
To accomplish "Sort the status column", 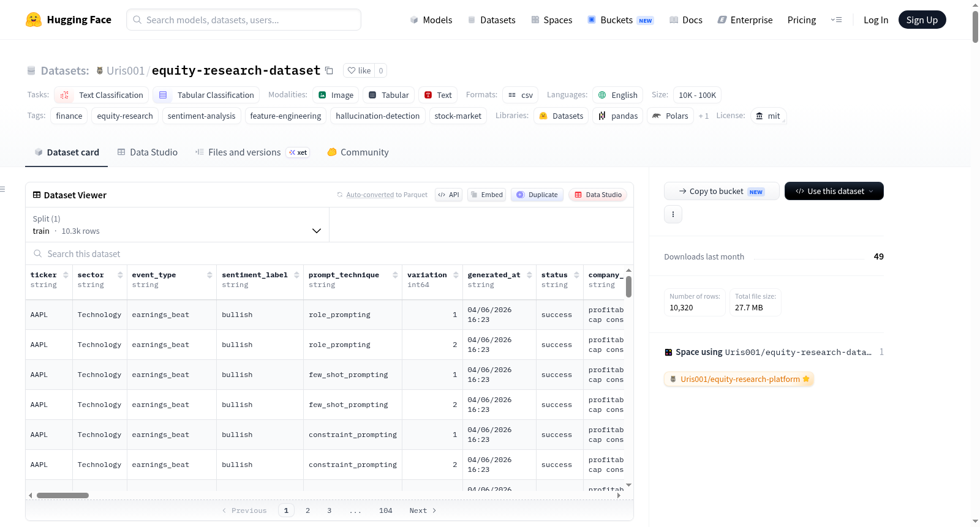I will point(576,275).
